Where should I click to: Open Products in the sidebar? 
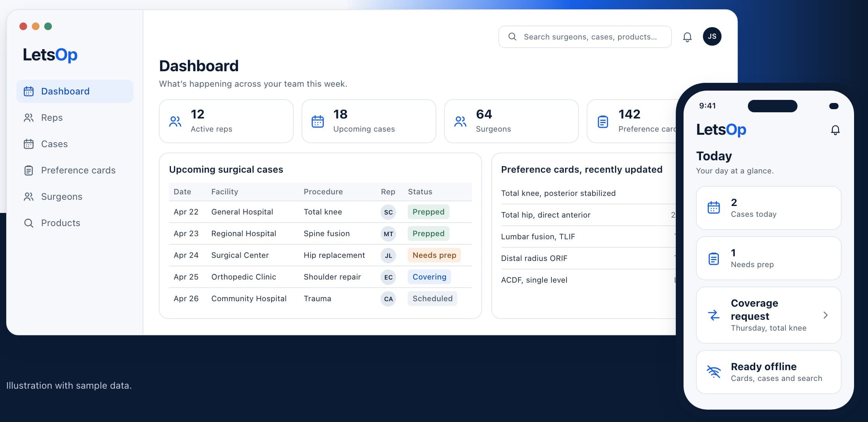tap(75, 223)
